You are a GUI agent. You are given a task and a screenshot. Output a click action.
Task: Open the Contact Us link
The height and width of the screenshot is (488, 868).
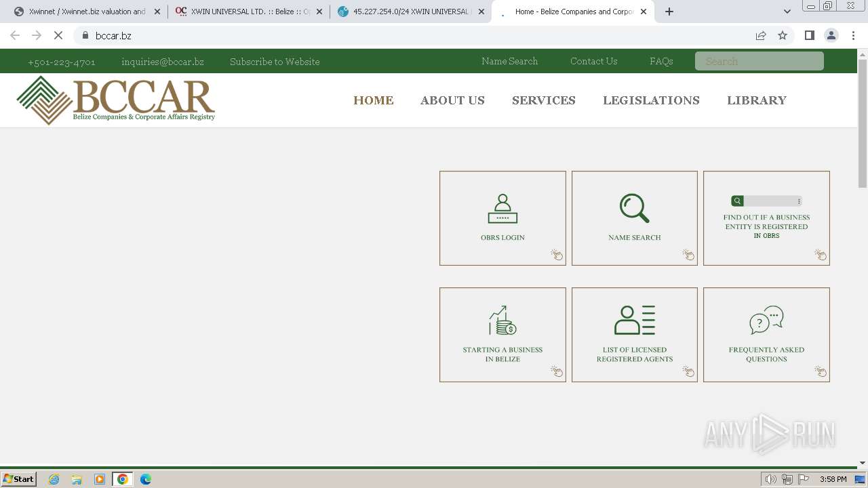pos(593,61)
